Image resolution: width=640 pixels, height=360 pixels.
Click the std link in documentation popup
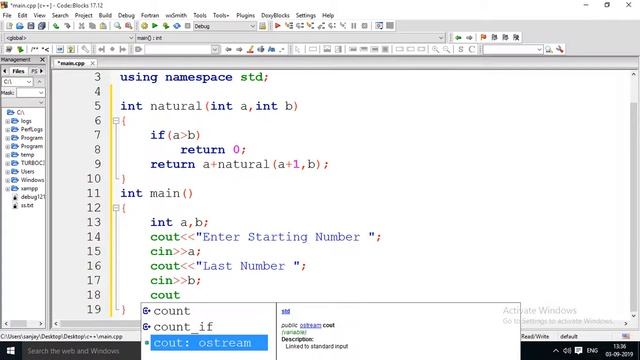pos(286,311)
